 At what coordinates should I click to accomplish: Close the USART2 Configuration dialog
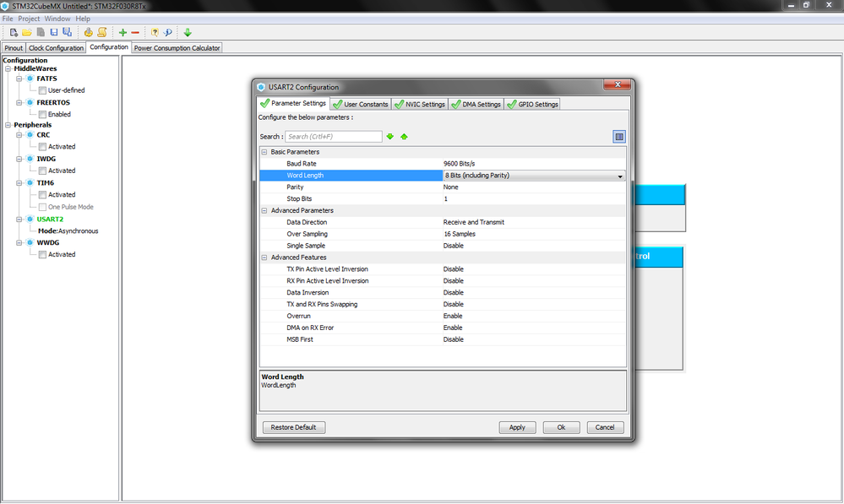click(618, 84)
